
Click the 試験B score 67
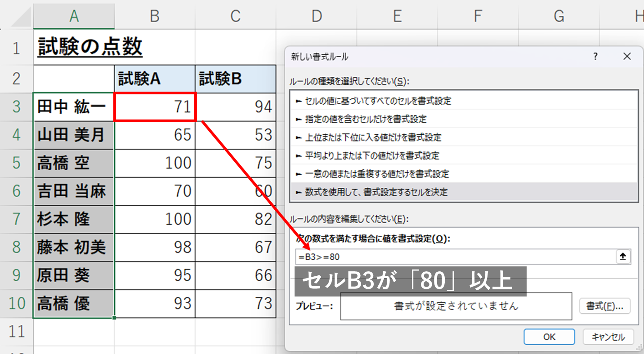(x=236, y=247)
